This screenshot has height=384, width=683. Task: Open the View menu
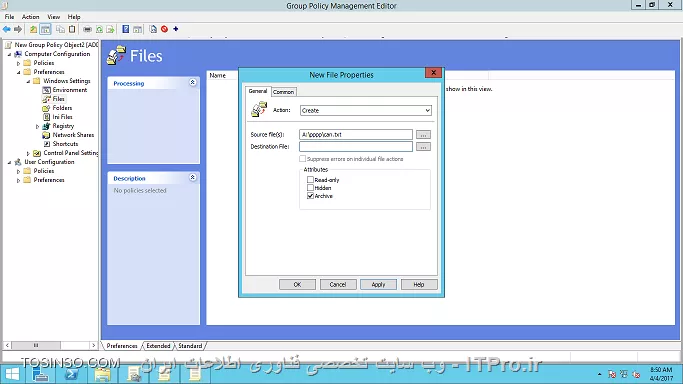54,17
